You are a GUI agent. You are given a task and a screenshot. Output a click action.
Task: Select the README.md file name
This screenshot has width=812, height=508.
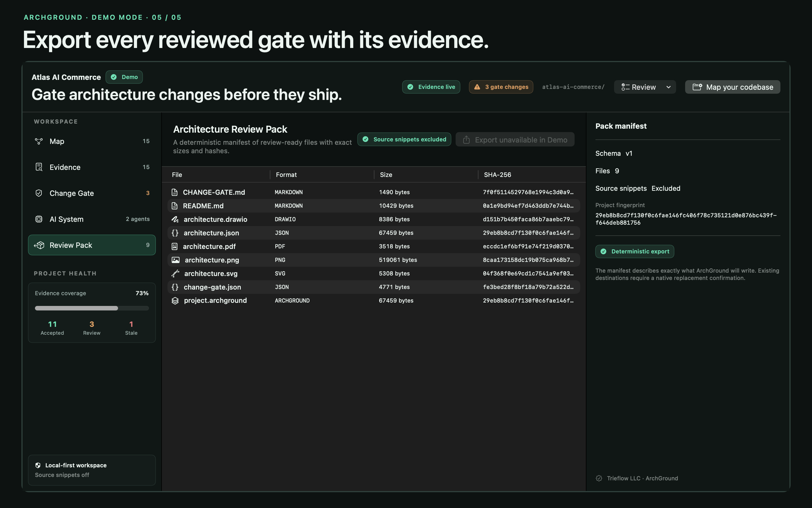203,206
